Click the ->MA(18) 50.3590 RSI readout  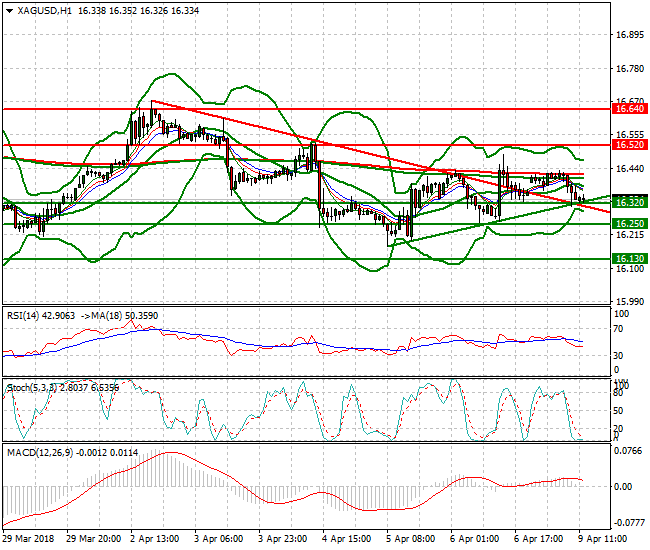[x=119, y=316]
